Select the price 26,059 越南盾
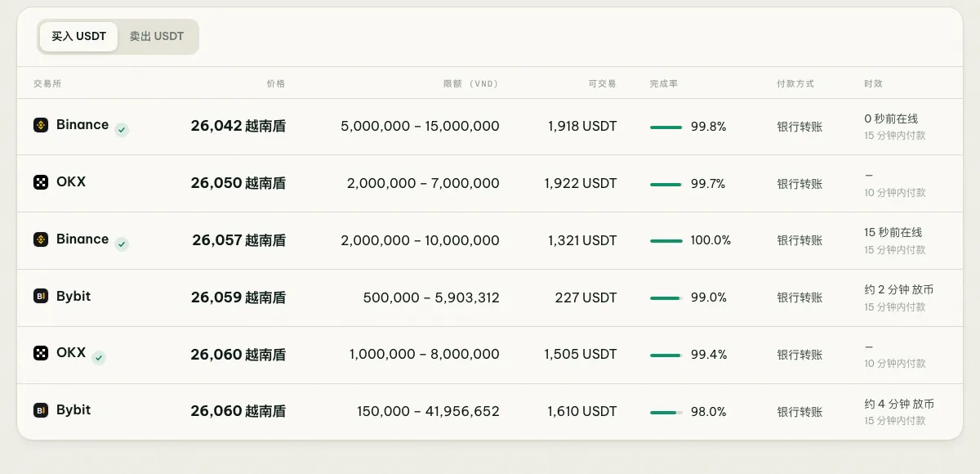Viewport: 980px width, 474px height. [x=238, y=297]
